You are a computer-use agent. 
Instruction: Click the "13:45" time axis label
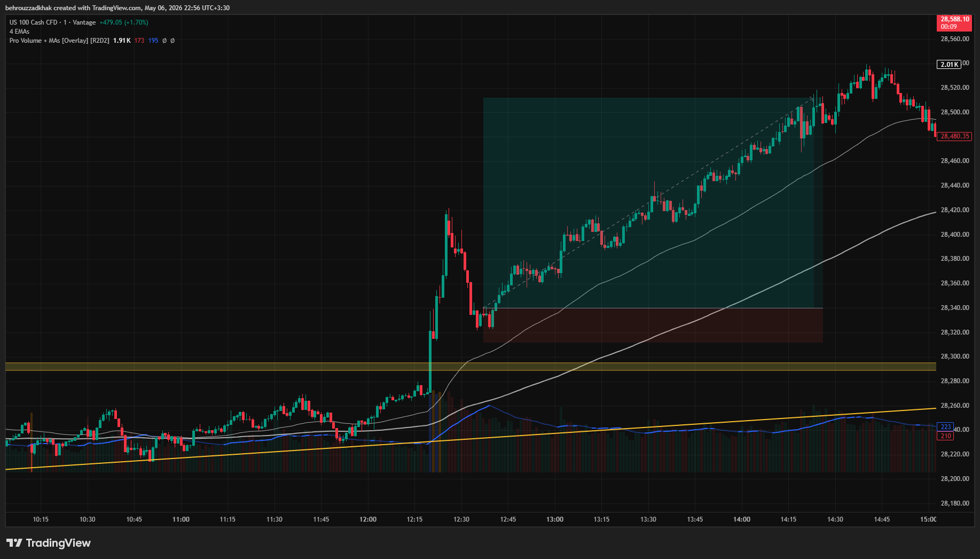tap(695, 519)
